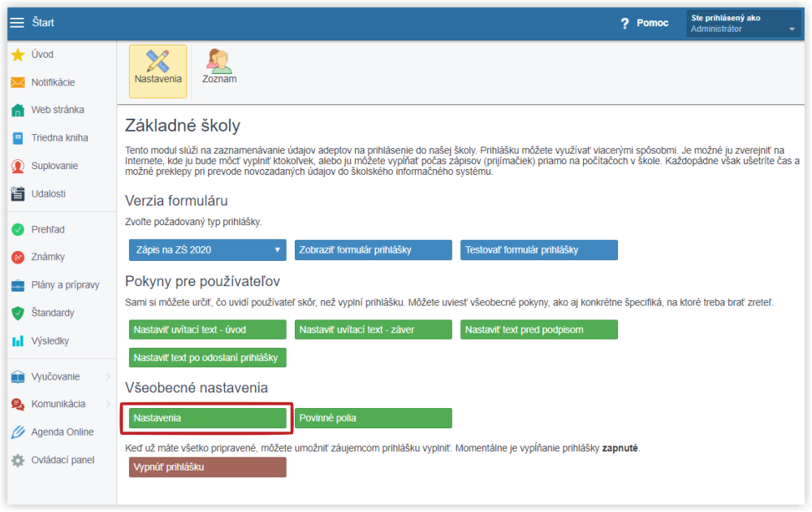Expand the Vyučovanie submenu
Viewport: 812px width, 512px height.
[108, 376]
